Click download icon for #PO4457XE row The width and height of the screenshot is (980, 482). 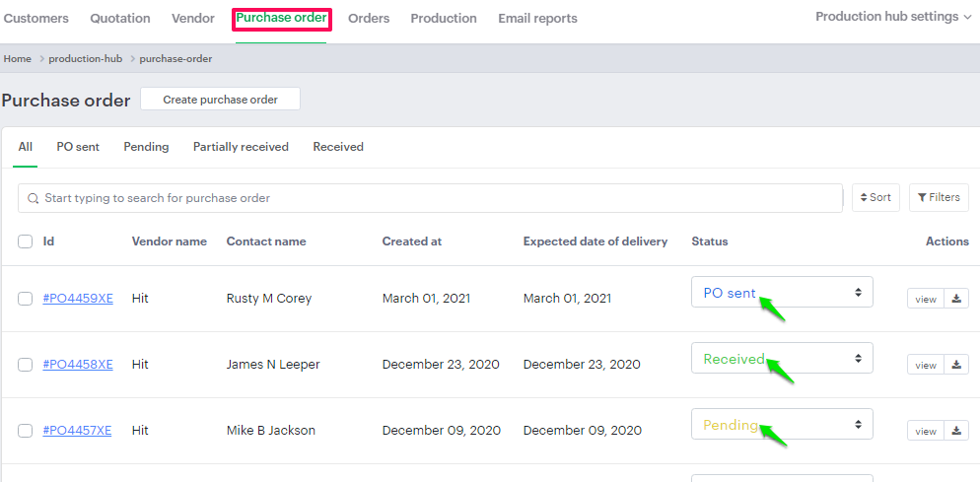956,431
